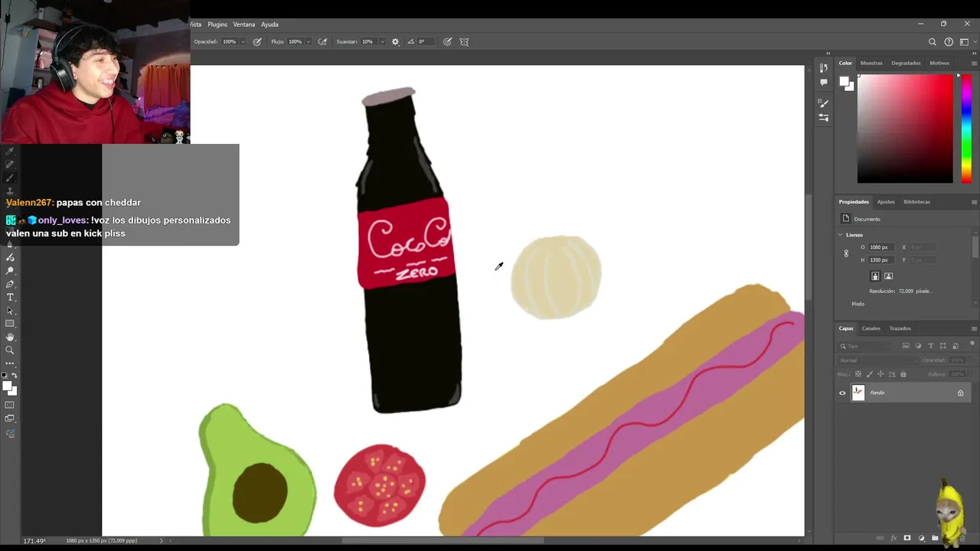The height and width of the screenshot is (551, 980).
Task: Open the Capas panel options menu
Action: pos(974,329)
